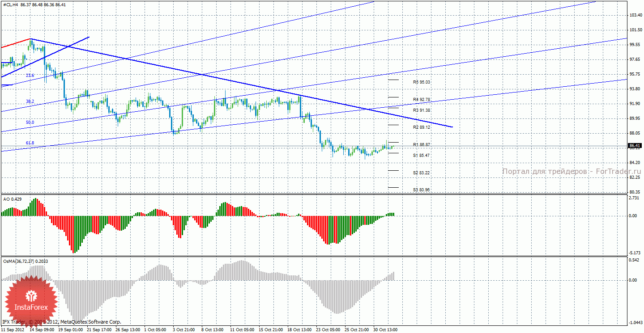Select the 23.6 Fibonacci level label
Viewport: 644px width, 333px height.
click(x=30, y=76)
